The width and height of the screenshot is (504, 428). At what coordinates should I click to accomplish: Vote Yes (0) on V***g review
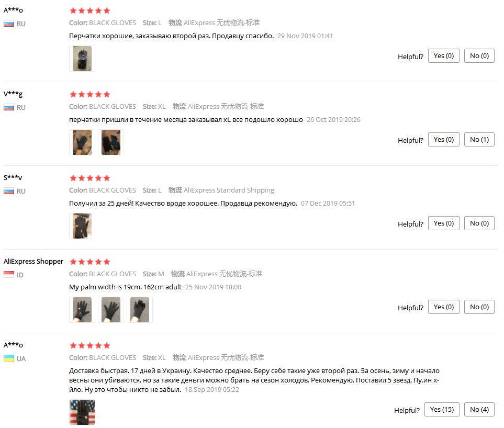point(443,140)
